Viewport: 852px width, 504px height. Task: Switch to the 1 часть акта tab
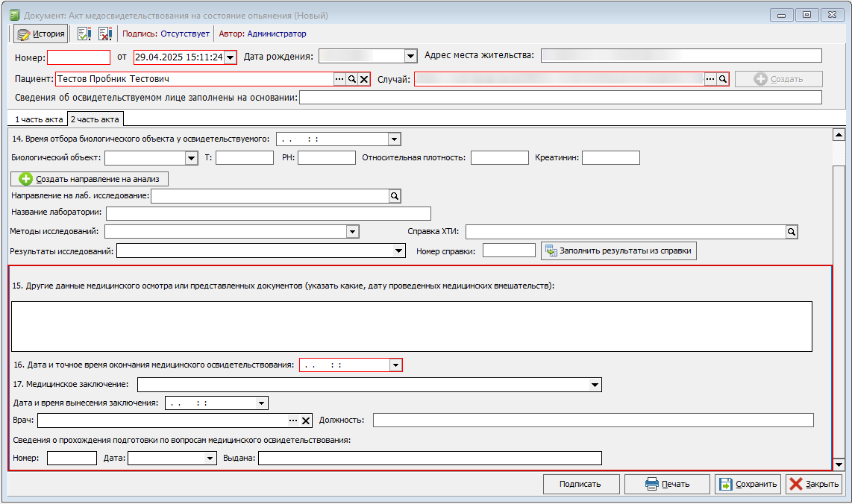39,119
